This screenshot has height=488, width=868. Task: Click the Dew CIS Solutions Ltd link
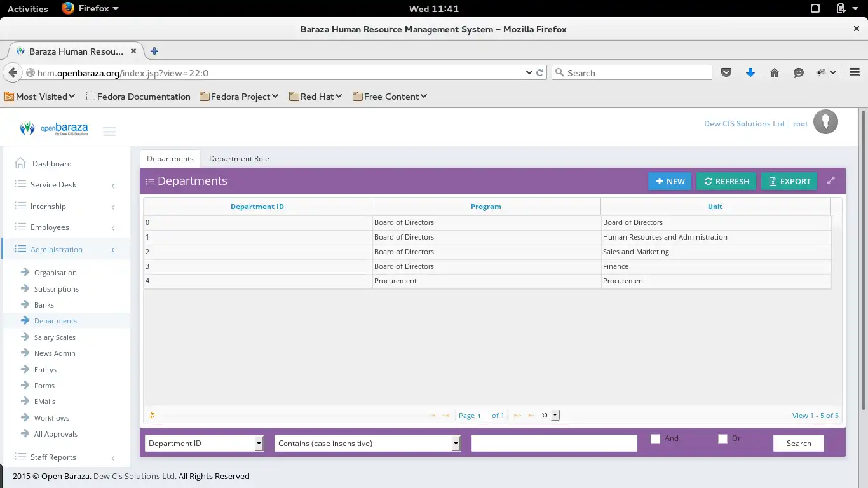coord(743,123)
